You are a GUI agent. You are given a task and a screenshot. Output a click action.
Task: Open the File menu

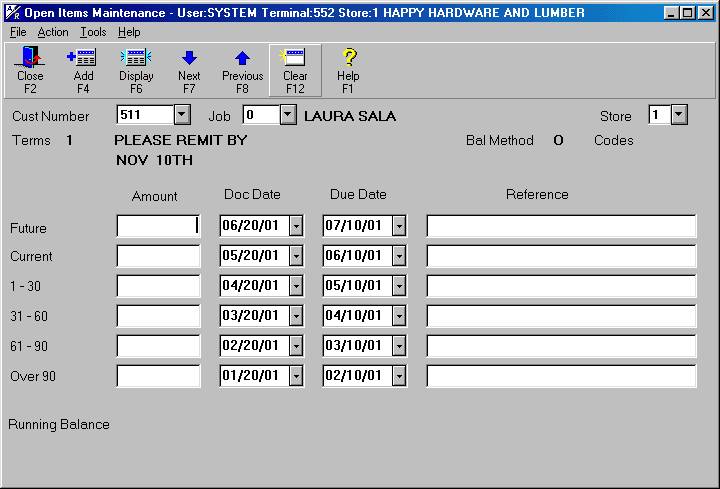[x=18, y=32]
